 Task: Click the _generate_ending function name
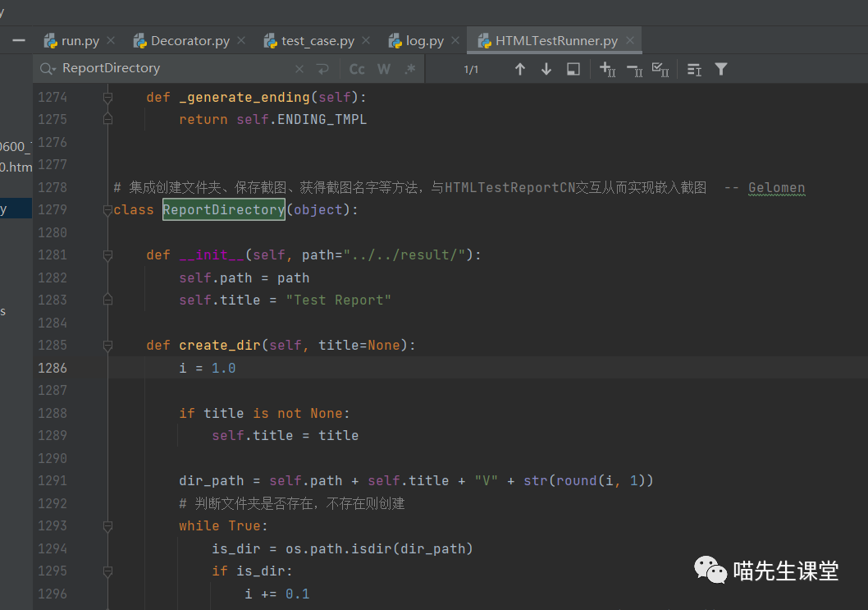coord(244,97)
